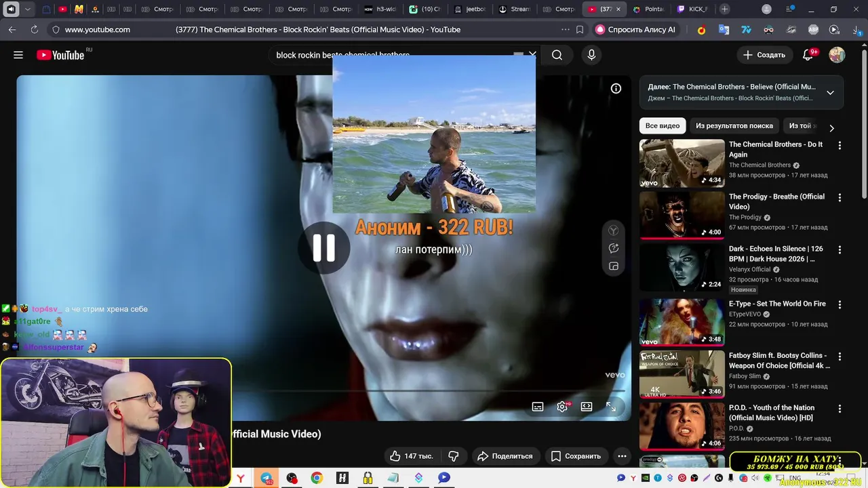Open a new browser tab with the plus
Screen dimensions: 868x488
724,9
